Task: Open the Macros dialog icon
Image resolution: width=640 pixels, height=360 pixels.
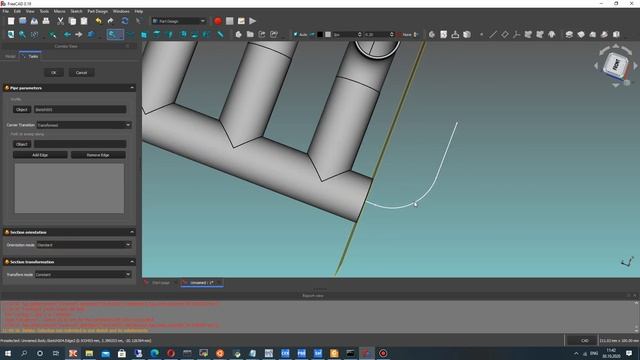Action: point(241,21)
